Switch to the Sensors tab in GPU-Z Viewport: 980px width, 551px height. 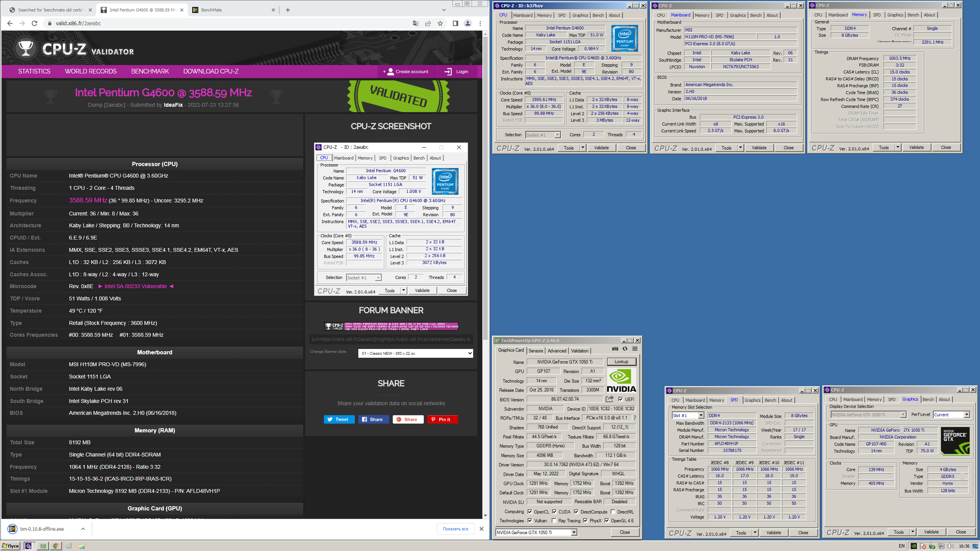point(536,350)
